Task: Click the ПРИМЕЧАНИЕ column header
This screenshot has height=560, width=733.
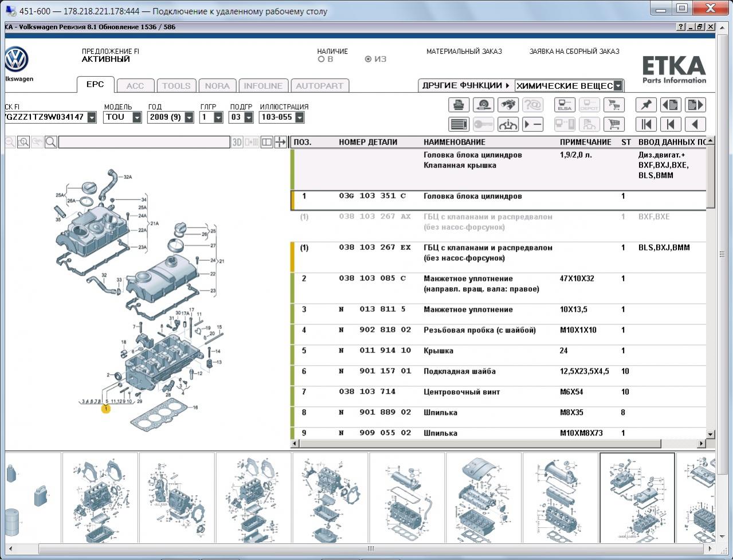Action: pos(586,142)
